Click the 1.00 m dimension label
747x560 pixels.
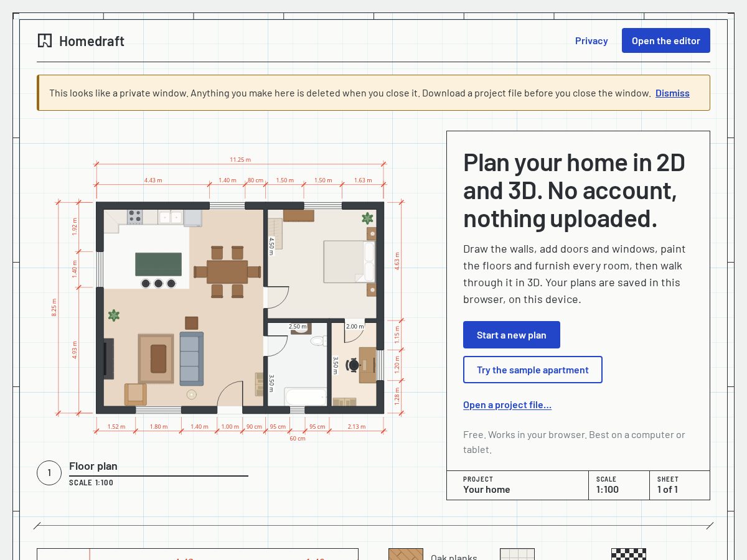[x=230, y=427]
